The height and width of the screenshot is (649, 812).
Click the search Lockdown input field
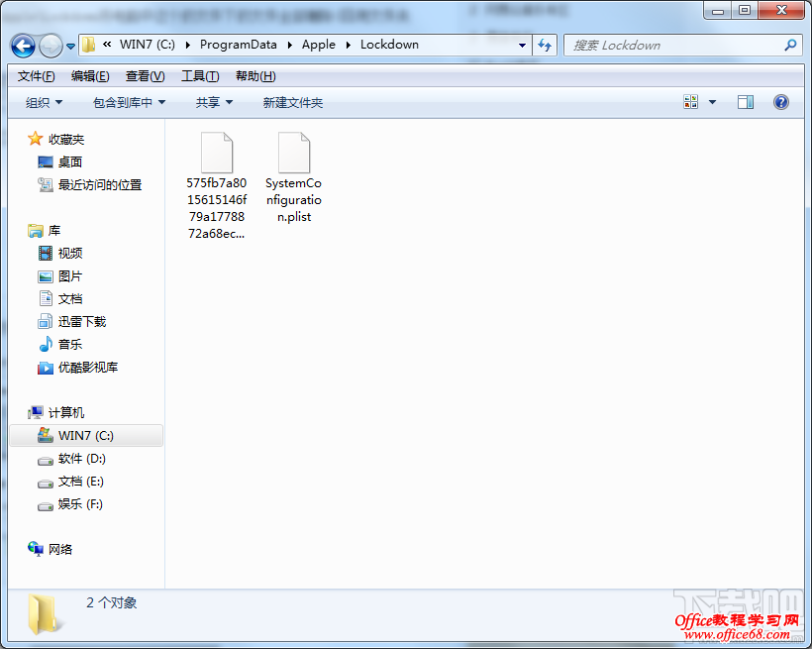click(x=673, y=46)
